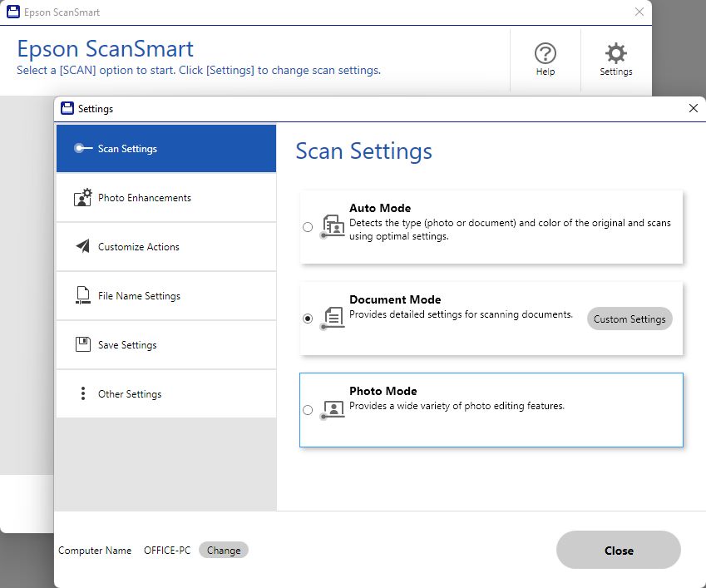
Task: Click the Photo Enhancements icon
Action: pos(83,197)
